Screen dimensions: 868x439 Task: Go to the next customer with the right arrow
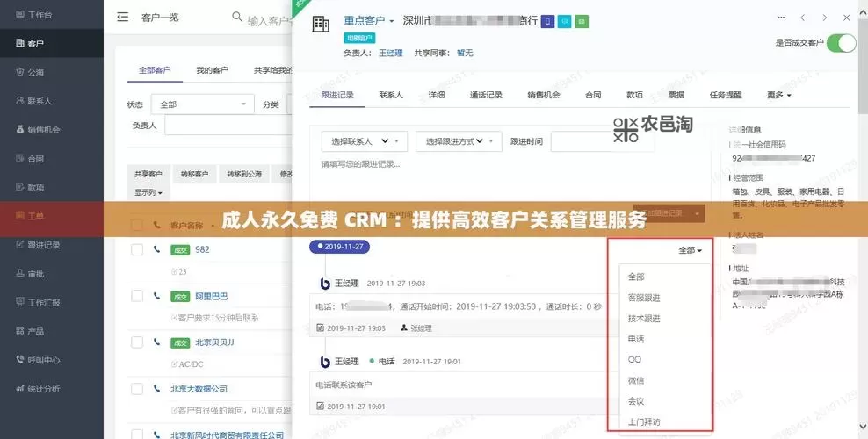(x=825, y=18)
